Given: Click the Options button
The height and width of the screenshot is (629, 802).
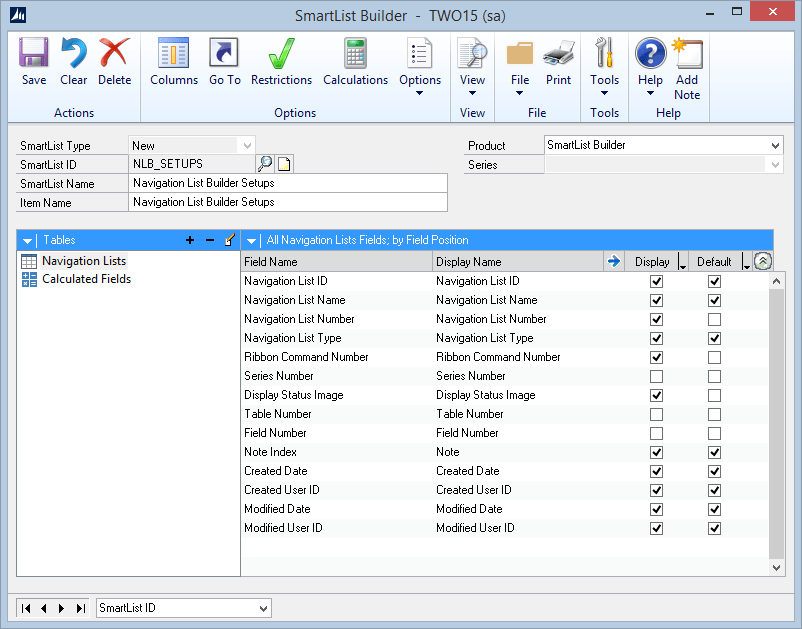Looking at the screenshot, I should pyautogui.click(x=419, y=62).
